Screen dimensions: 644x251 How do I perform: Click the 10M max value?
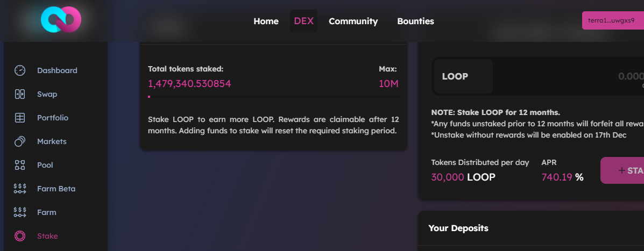click(388, 84)
